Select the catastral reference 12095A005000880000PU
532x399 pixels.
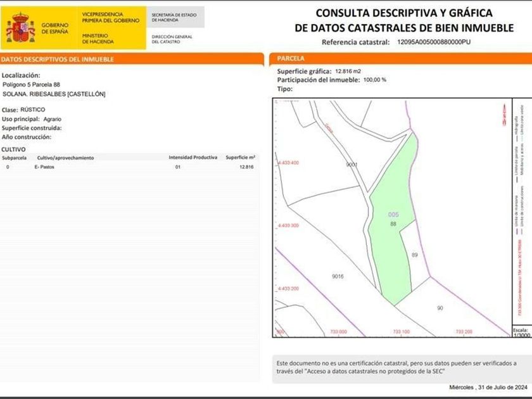click(x=434, y=42)
